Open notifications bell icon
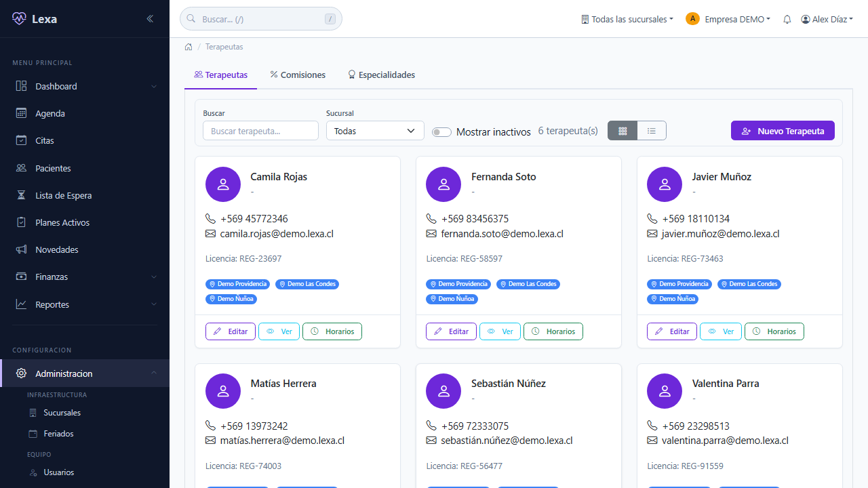The height and width of the screenshot is (488, 868). coord(787,20)
